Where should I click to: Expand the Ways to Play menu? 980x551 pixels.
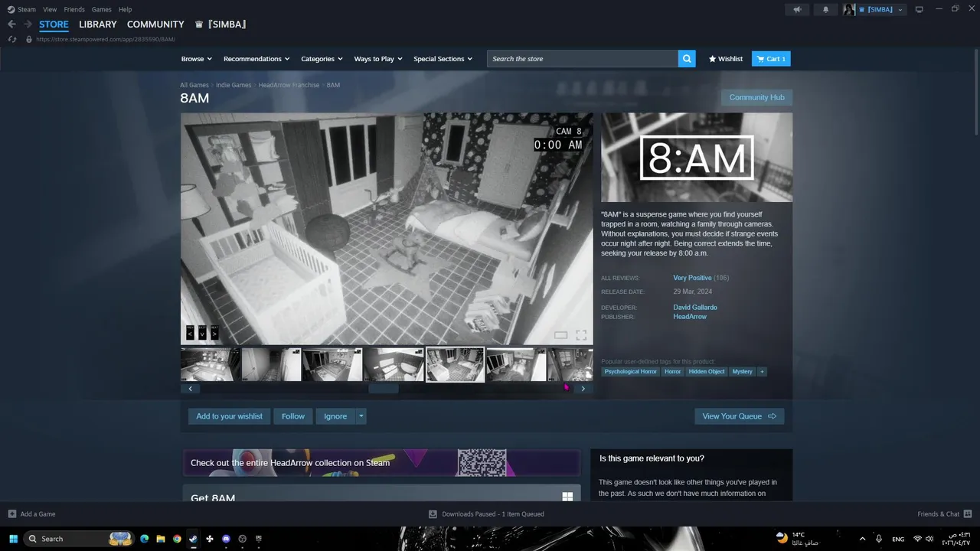tap(378, 59)
